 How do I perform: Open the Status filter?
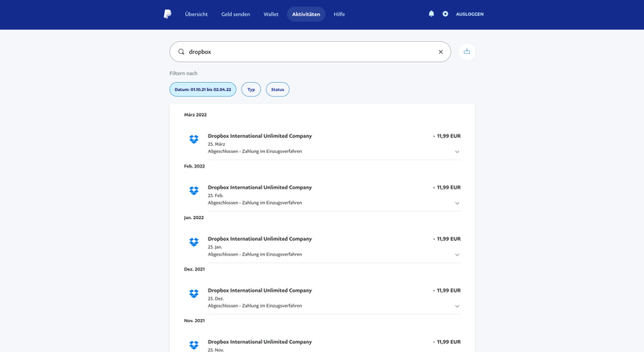point(278,89)
